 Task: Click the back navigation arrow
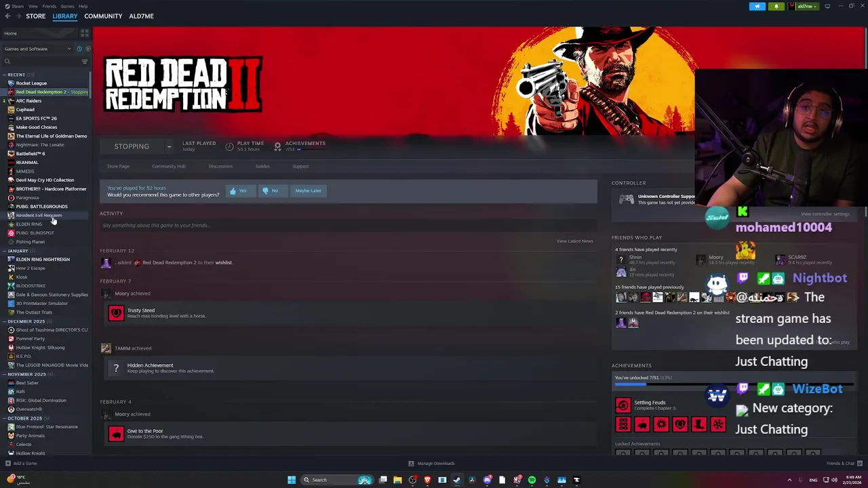[x=7, y=16]
